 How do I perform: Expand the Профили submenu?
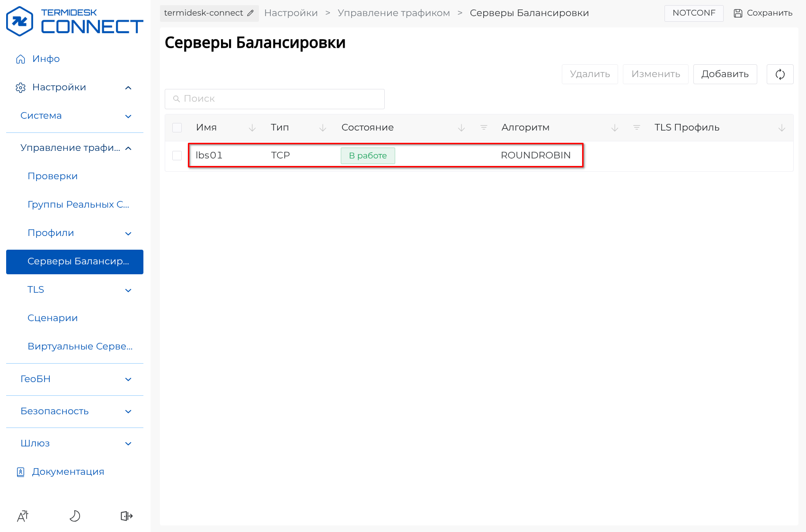click(x=128, y=233)
